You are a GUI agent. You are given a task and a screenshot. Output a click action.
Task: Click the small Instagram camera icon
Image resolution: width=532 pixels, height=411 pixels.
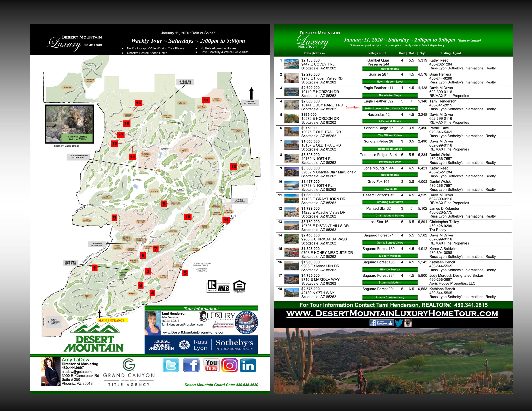[x=408, y=323]
